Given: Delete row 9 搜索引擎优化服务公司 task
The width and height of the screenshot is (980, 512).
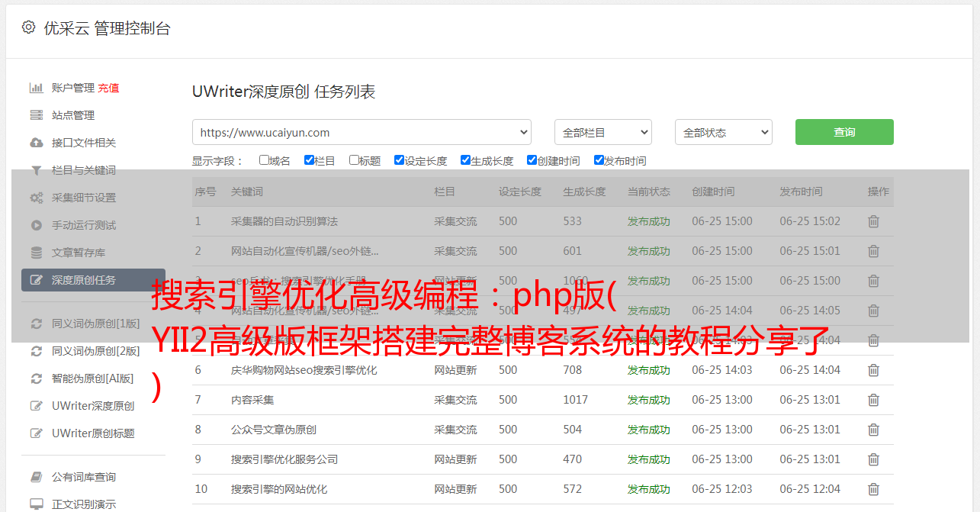Looking at the screenshot, I should (x=874, y=459).
